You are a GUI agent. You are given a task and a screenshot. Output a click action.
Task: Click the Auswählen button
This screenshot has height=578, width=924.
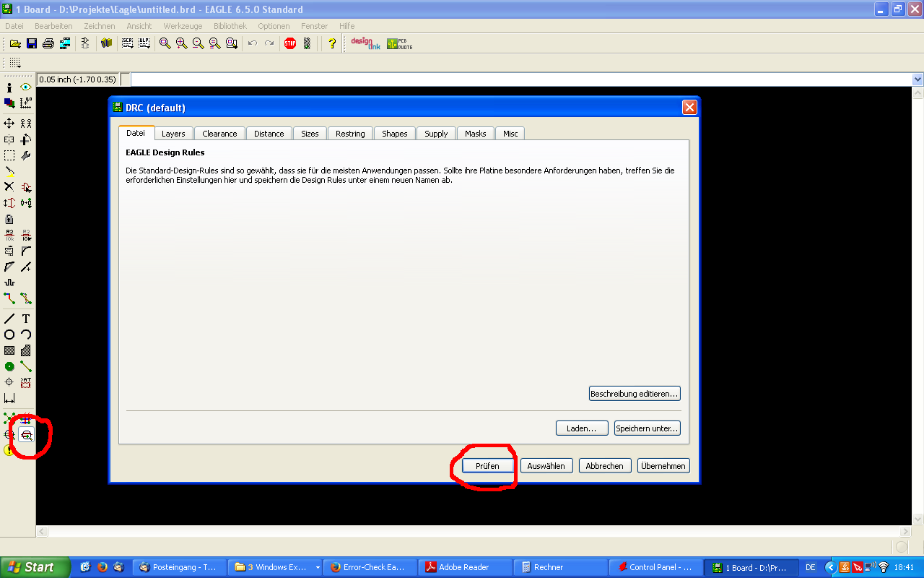[546, 466]
